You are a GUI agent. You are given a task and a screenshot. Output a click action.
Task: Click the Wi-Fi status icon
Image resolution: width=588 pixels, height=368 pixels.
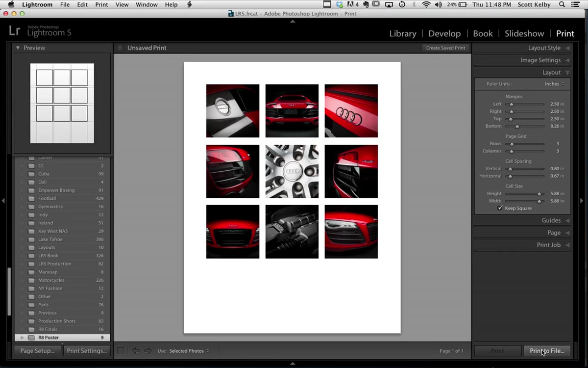[426, 4]
